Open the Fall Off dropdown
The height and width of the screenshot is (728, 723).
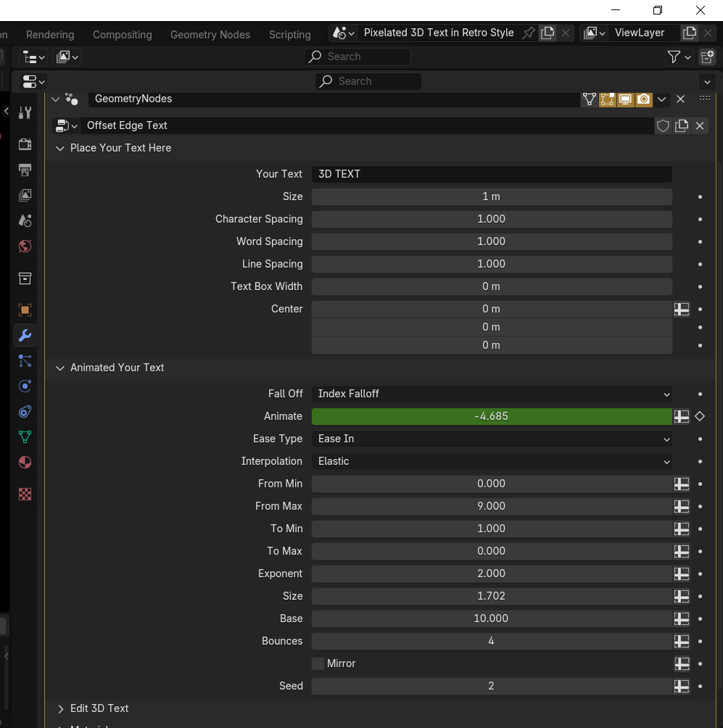click(492, 394)
